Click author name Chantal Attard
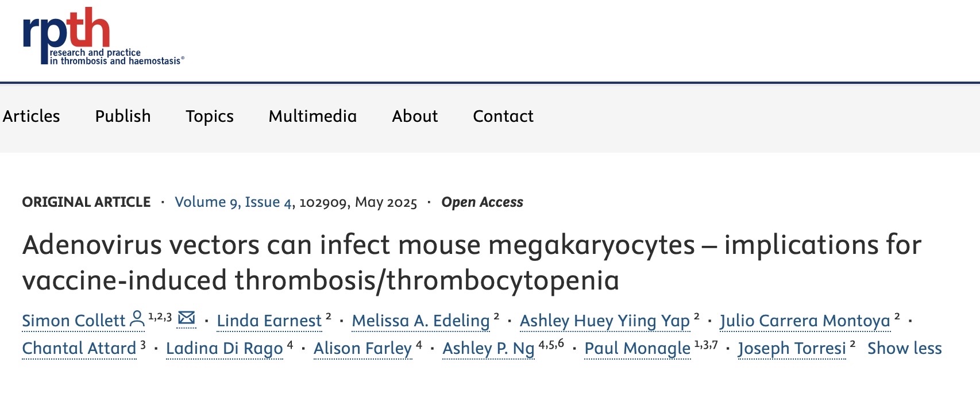Screen dimensions: 980x409 tap(79, 348)
